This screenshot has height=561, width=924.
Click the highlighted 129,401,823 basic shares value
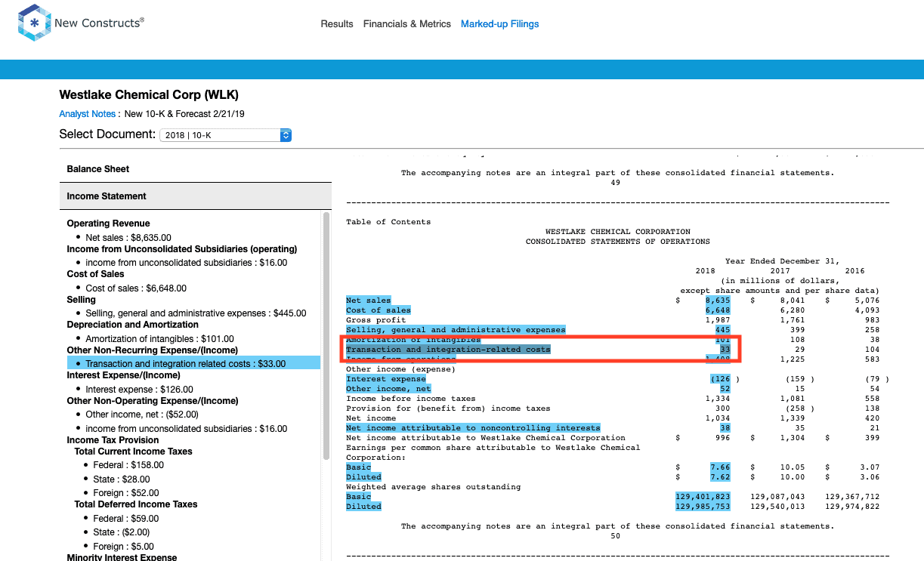pyautogui.click(x=703, y=497)
